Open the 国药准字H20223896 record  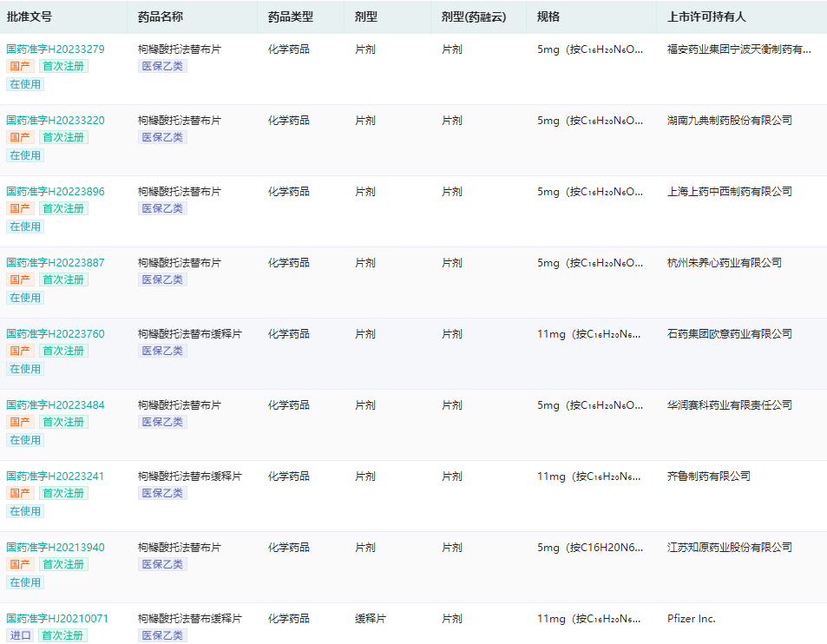pos(56,192)
